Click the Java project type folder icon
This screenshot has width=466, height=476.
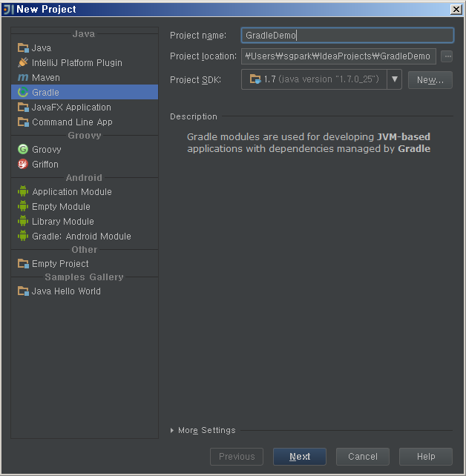[x=23, y=48]
